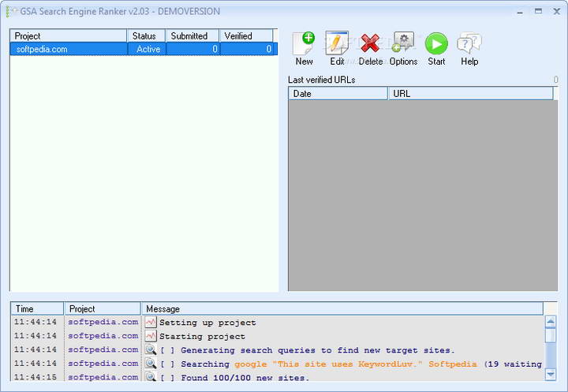Sort by Verified column header
The image size is (568, 392).
pos(246,35)
